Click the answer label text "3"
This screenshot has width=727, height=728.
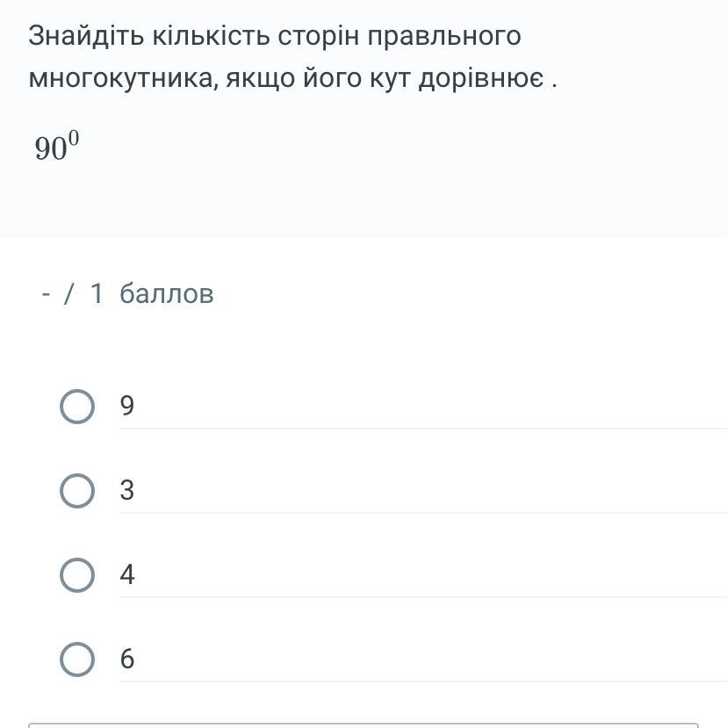click(127, 491)
